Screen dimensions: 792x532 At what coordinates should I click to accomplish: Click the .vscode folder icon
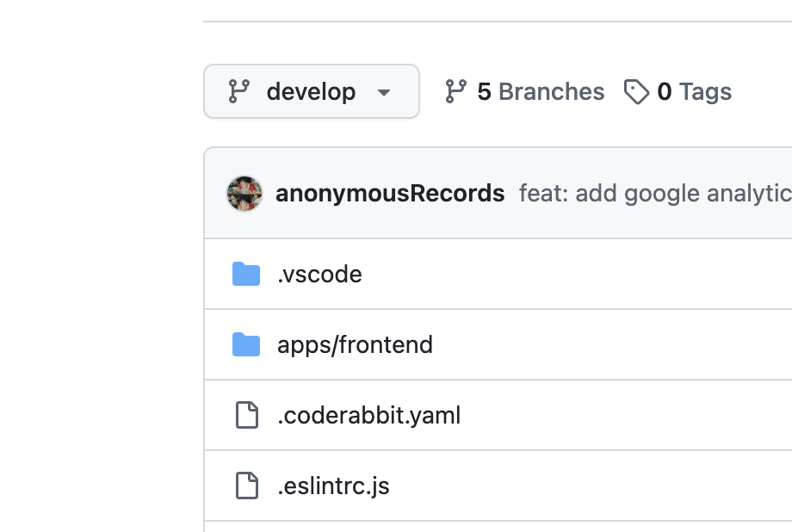click(x=246, y=275)
